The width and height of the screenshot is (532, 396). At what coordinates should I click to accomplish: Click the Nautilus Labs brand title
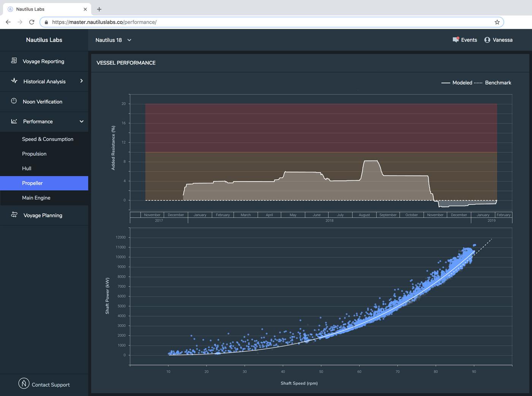pyautogui.click(x=44, y=40)
